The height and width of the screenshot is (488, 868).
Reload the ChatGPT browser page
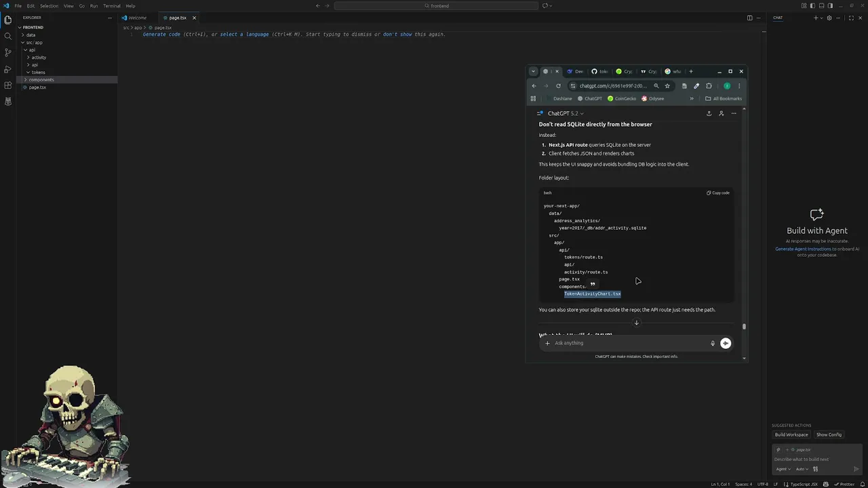coord(558,86)
